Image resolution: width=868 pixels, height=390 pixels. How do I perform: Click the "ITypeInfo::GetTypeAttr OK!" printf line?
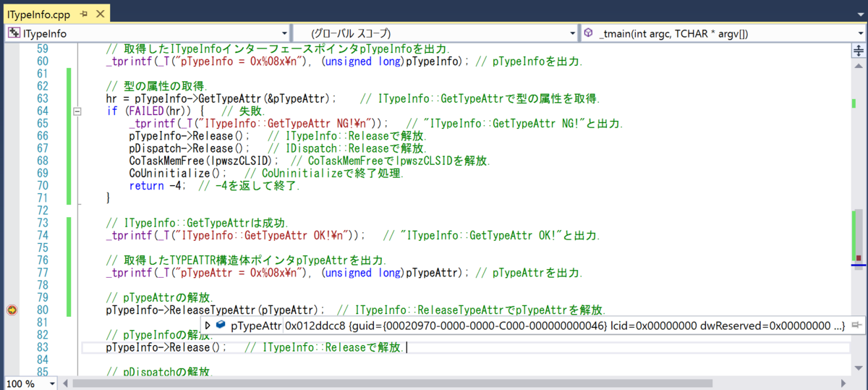(x=235, y=235)
